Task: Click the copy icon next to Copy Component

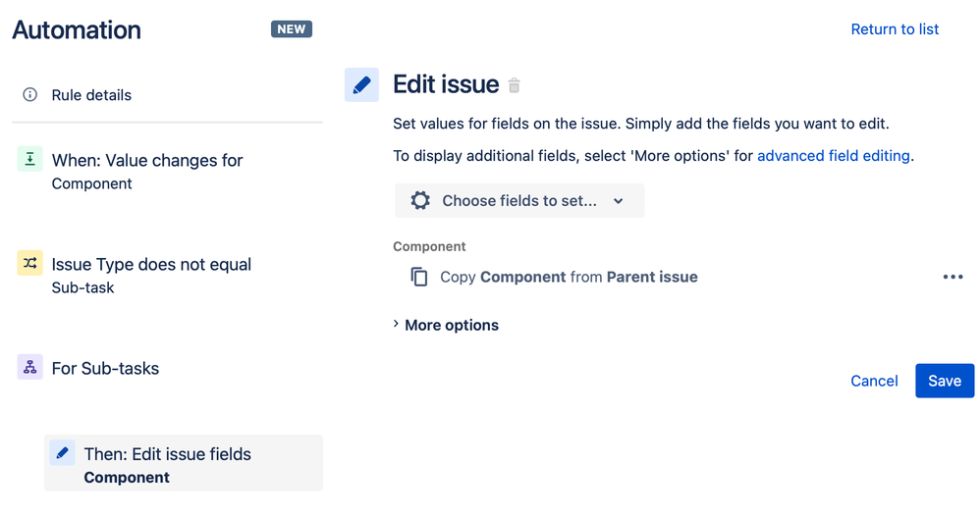Action: (x=419, y=277)
